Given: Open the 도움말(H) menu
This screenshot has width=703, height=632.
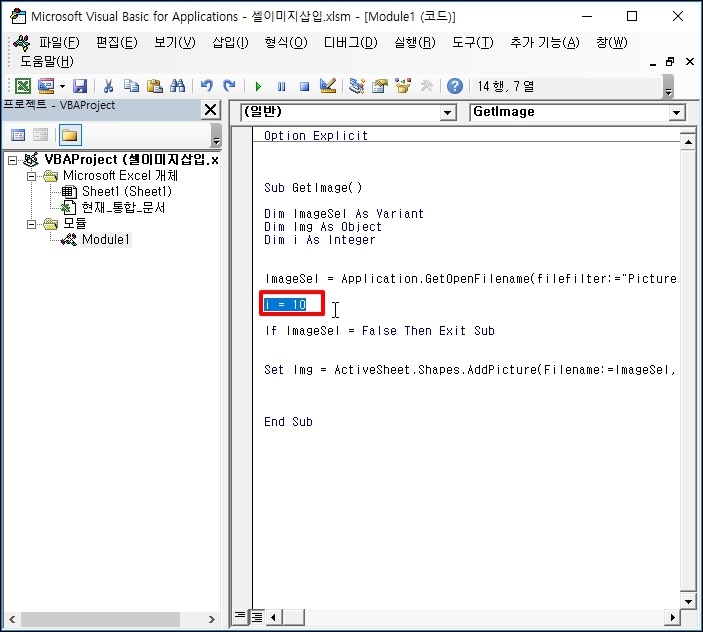Looking at the screenshot, I should point(47,61).
